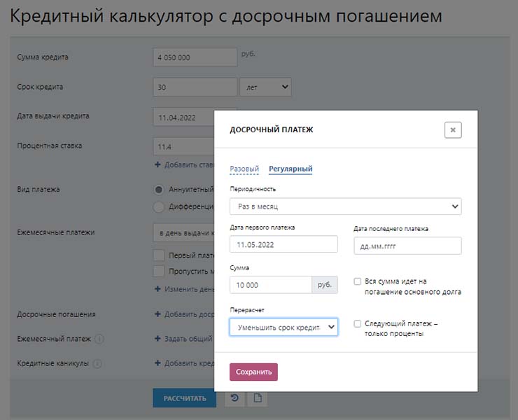
Task: Tick 'Следующий платеж – только проценты' checkbox
Action: [x=358, y=324]
